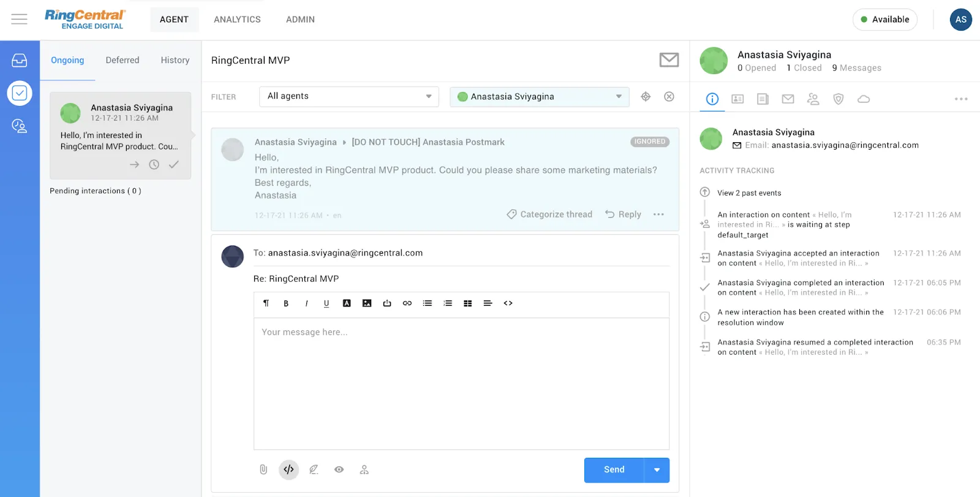
Task: Click the blue Send button
Action: tap(614, 470)
